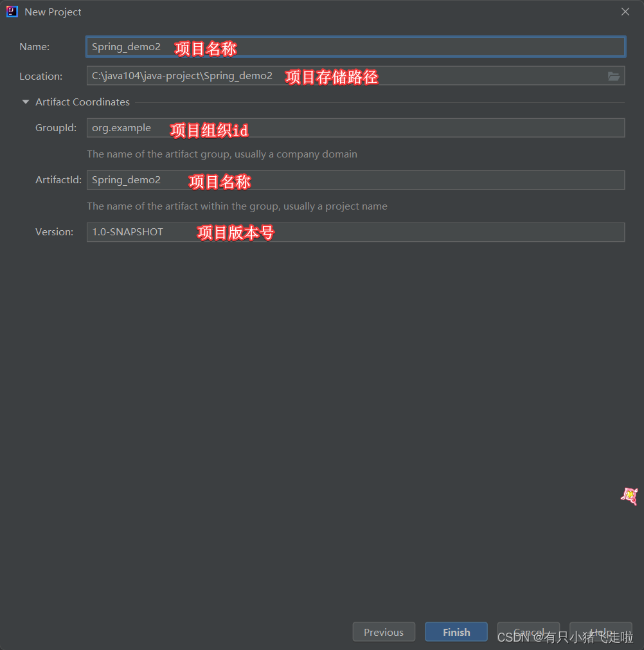
Task: Click the ArtifactId input field
Action: pos(355,180)
